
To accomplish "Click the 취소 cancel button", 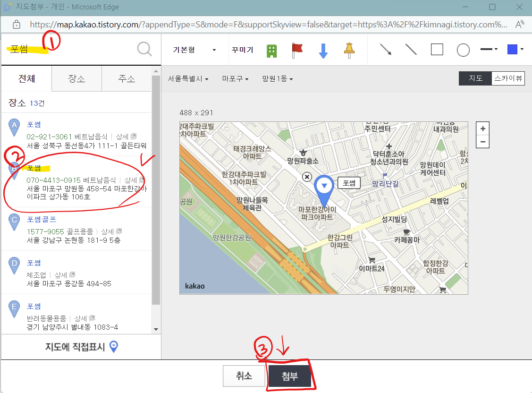I will [244, 376].
